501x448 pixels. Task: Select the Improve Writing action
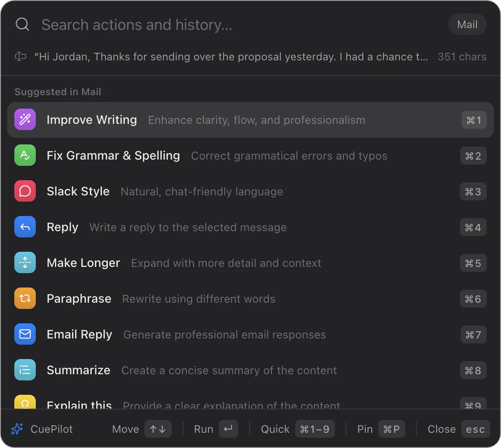[x=250, y=120]
